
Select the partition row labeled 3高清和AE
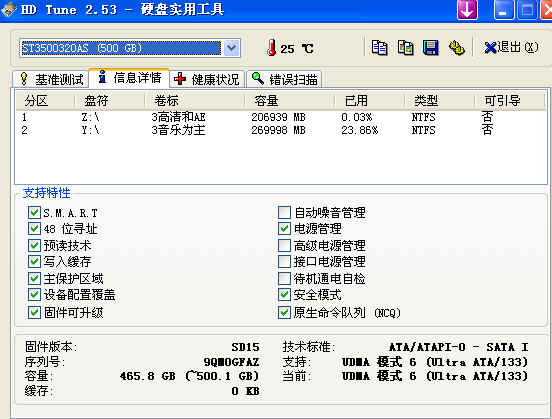pyautogui.click(x=281, y=117)
